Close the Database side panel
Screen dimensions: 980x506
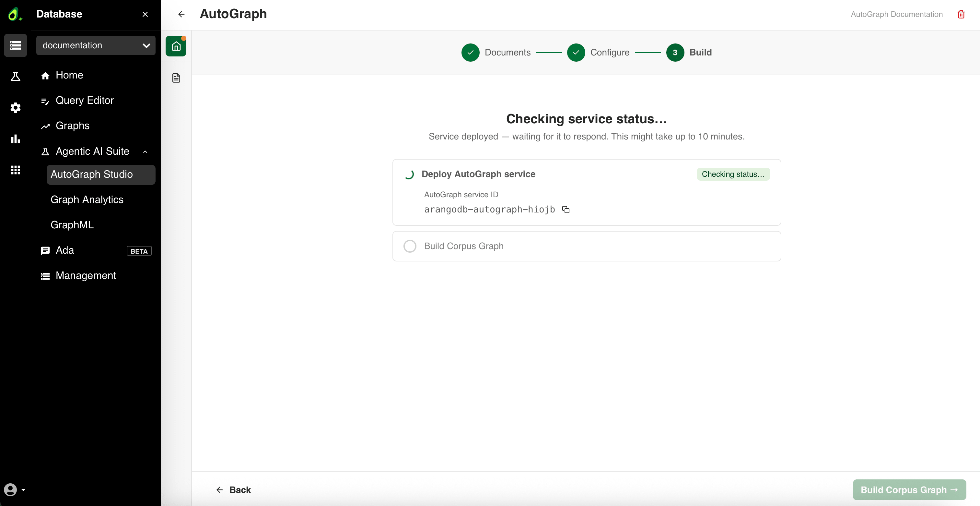[145, 15]
